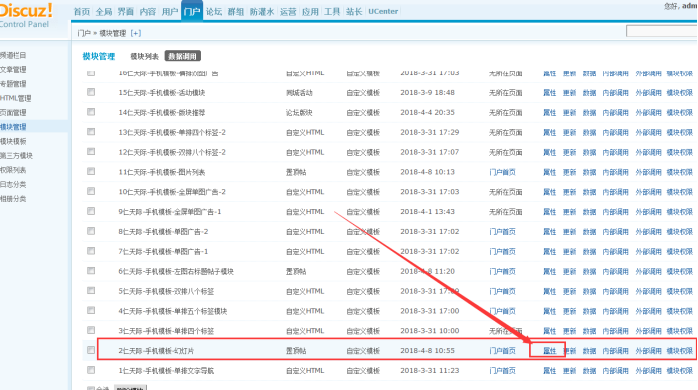
Task: Open 相册分类 in the left sidebar
Action: (x=13, y=199)
